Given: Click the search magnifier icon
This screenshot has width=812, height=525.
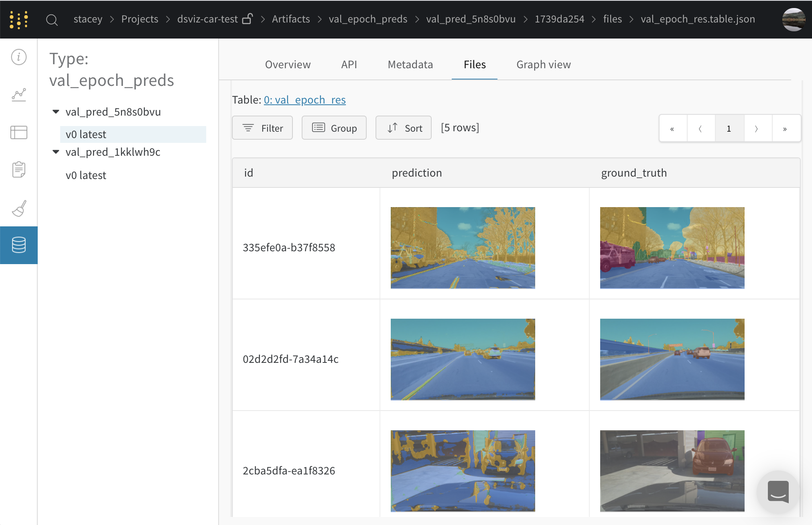Looking at the screenshot, I should [x=52, y=19].
